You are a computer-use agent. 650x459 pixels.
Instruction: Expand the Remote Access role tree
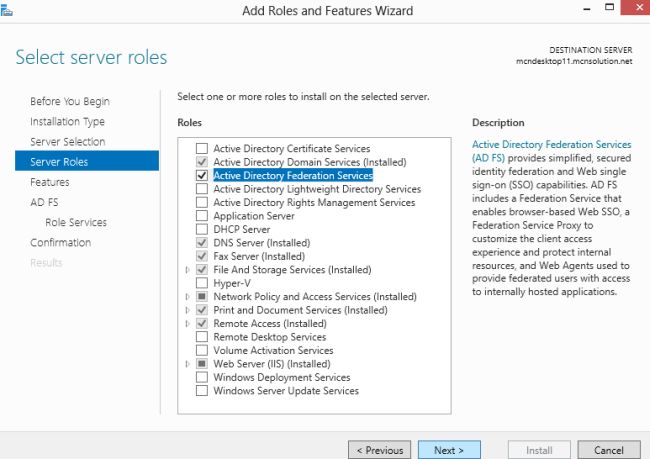tap(187, 324)
